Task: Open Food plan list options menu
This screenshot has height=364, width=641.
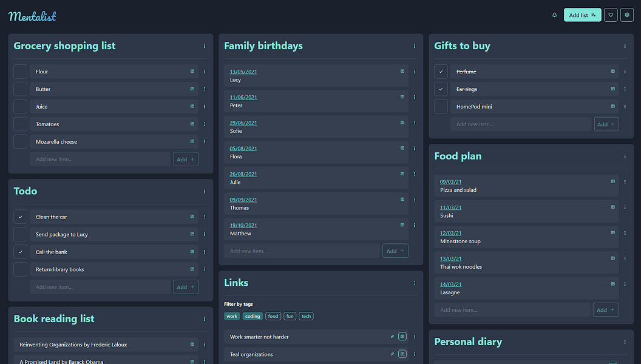Action: pos(625,157)
